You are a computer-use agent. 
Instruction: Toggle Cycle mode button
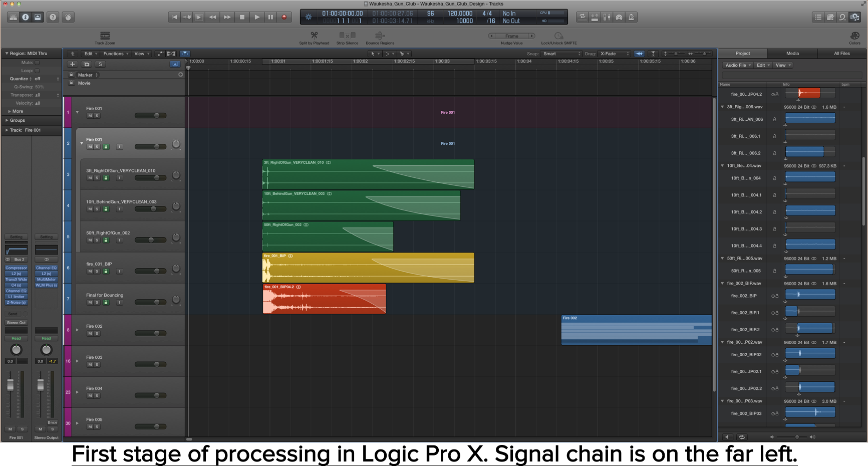[583, 17]
